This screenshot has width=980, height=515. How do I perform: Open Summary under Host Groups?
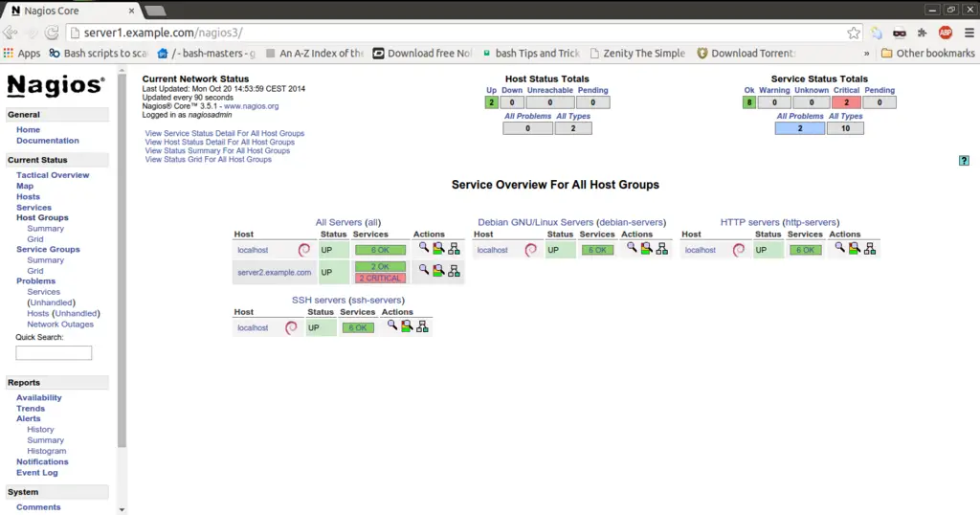tap(45, 229)
